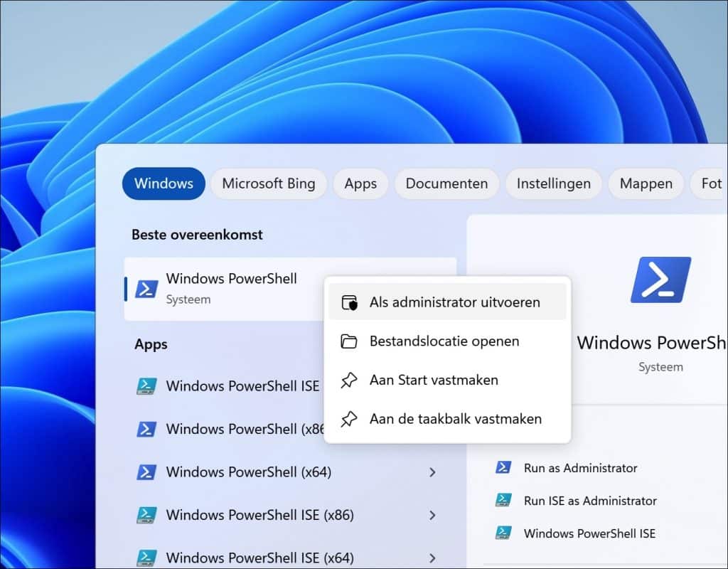
Task: Open Windows PowerShell (x86) result
Action: point(245,429)
